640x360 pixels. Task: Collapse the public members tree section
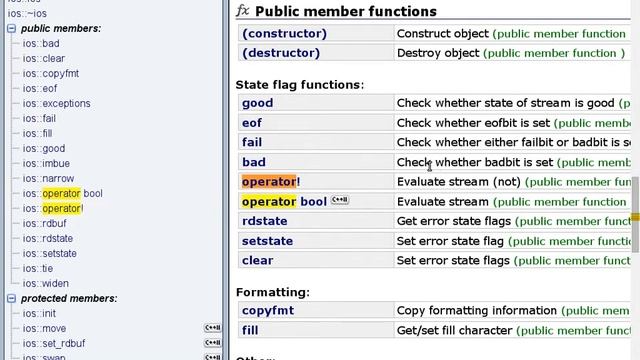click(11, 29)
